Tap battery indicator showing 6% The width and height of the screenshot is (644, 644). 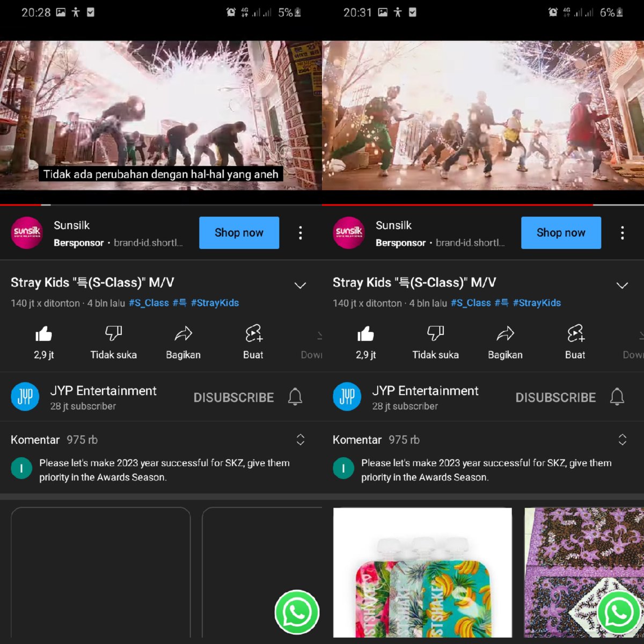(611, 12)
